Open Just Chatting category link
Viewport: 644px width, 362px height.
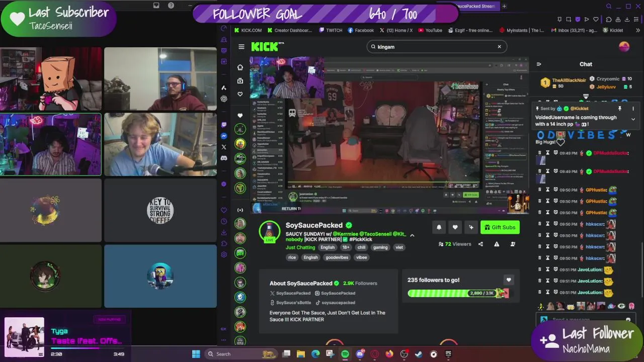point(300,247)
